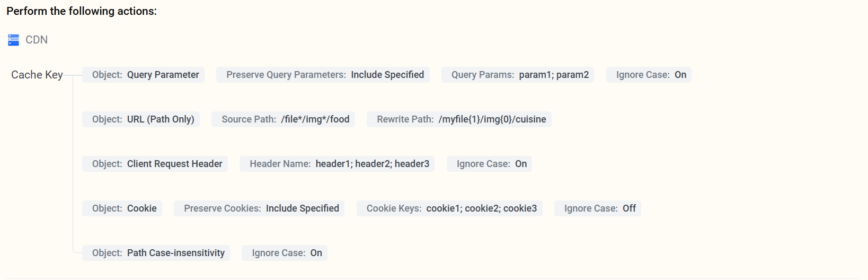Click the Object: Client Request Header chip
The width and height of the screenshot is (868, 280).
point(155,164)
